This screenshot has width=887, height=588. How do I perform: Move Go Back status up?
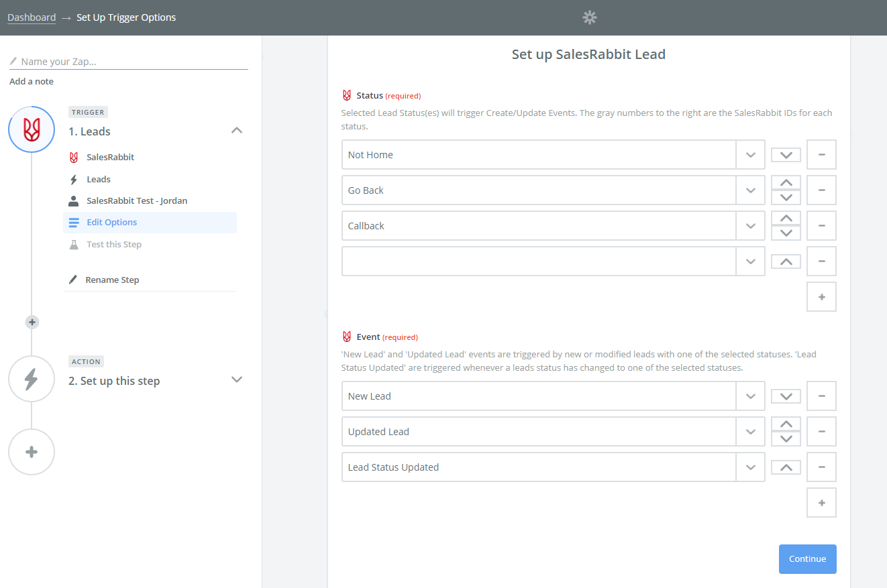[786, 182]
